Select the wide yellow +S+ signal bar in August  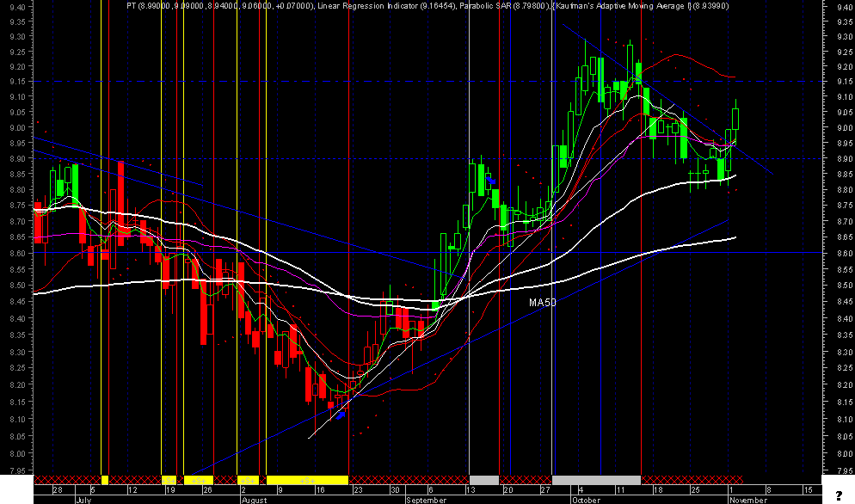pos(307,480)
